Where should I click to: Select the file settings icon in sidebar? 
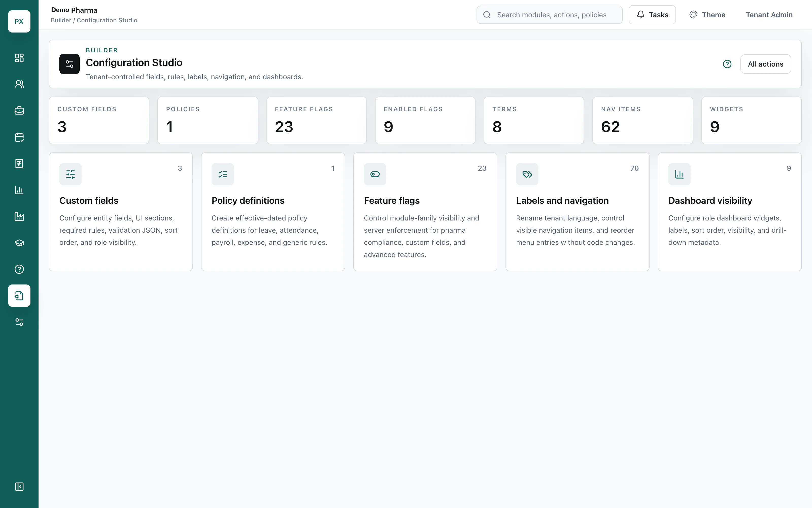click(19, 296)
